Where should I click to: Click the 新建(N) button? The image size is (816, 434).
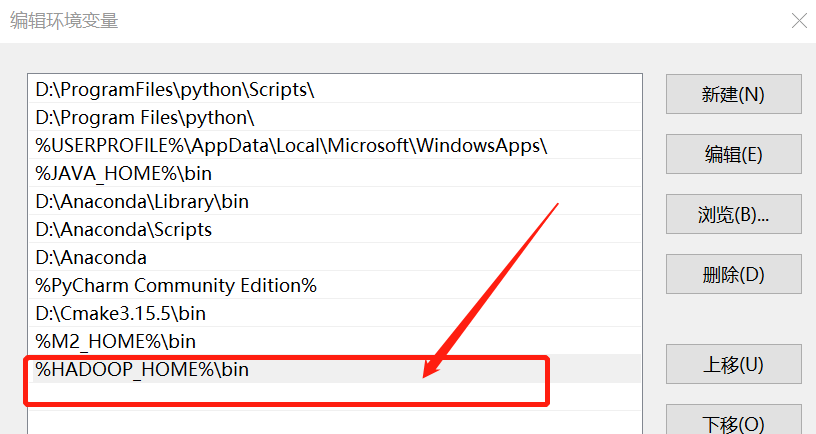[x=733, y=94]
